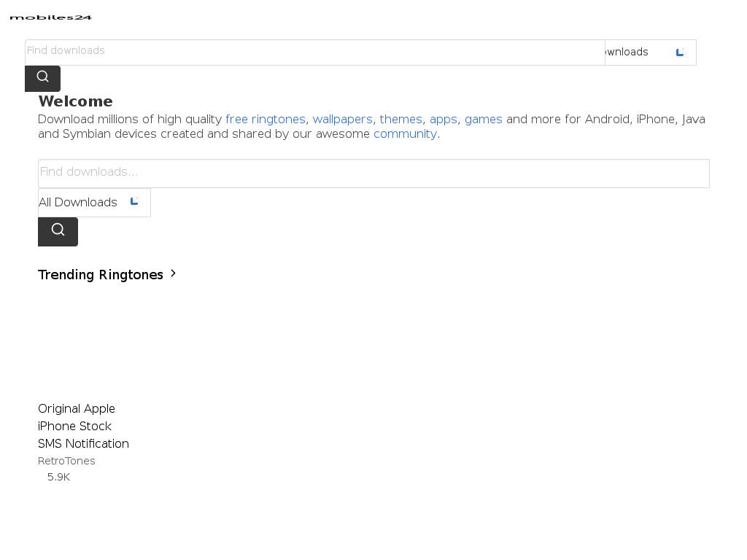The width and height of the screenshot is (747, 560).
Task: Open the free ringtones link
Action: click(x=266, y=120)
